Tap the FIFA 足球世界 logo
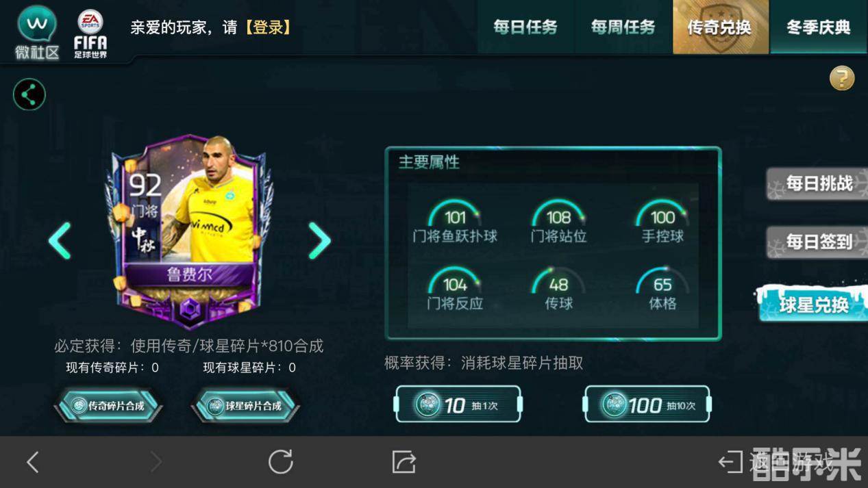Image resolution: width=868 pixels, height=488 pixels. (90, 34)
